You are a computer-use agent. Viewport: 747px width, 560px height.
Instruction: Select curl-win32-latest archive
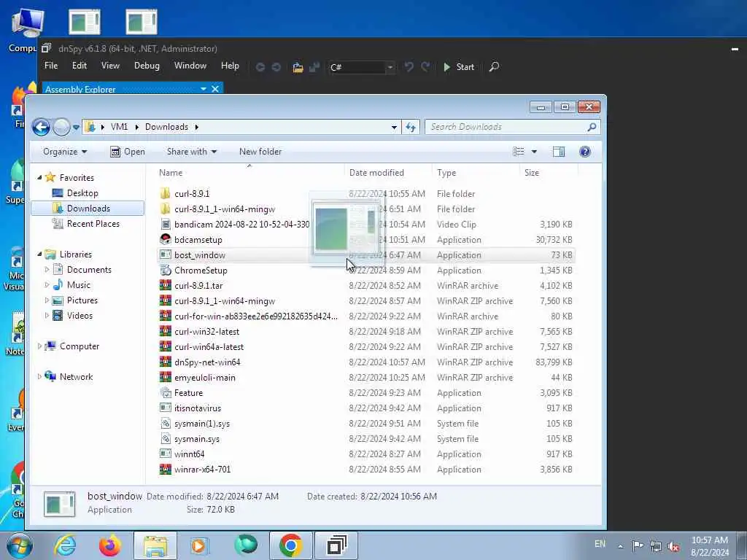(206, 332)
